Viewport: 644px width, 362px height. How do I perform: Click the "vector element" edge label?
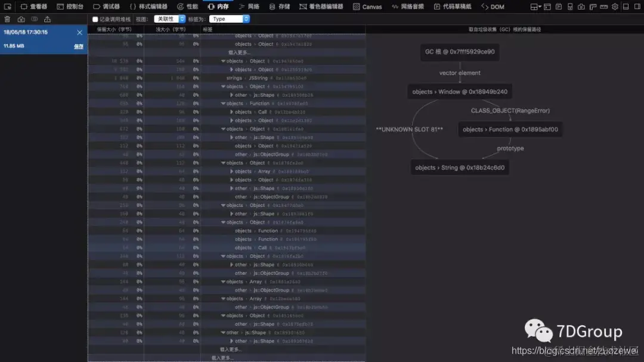pos(460,73)
